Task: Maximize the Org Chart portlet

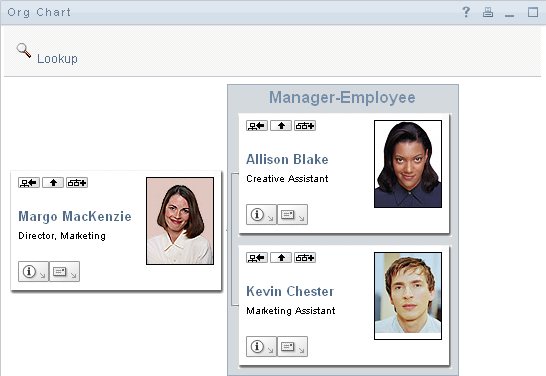Action: point(533,12)
